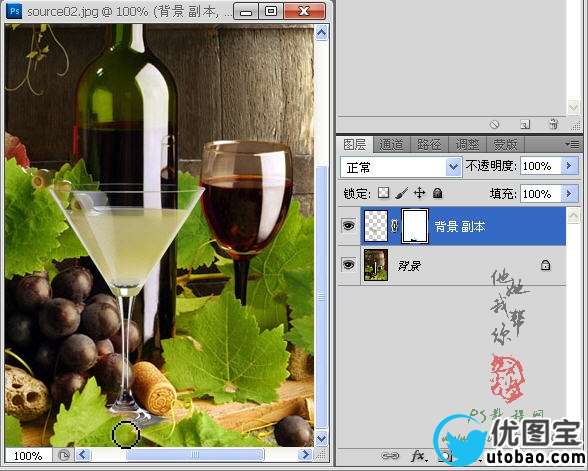Open the fx layer style button
The width and height of the screenshot is (588, 471).
(x=418, y=456)
